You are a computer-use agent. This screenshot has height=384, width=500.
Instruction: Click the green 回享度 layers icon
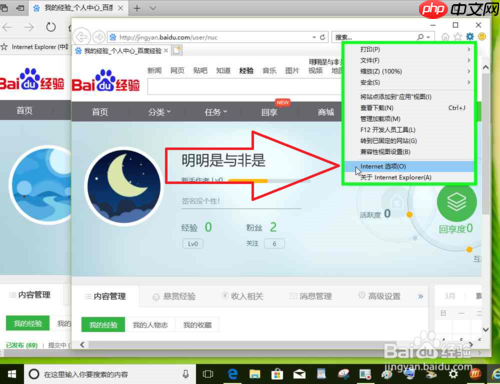click(457, 202)
